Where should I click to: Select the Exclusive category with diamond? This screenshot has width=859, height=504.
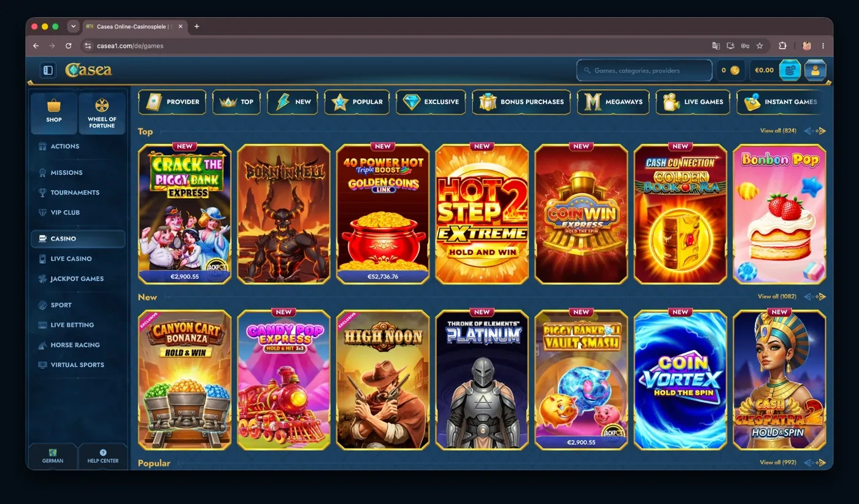click(x=431, y=102)
